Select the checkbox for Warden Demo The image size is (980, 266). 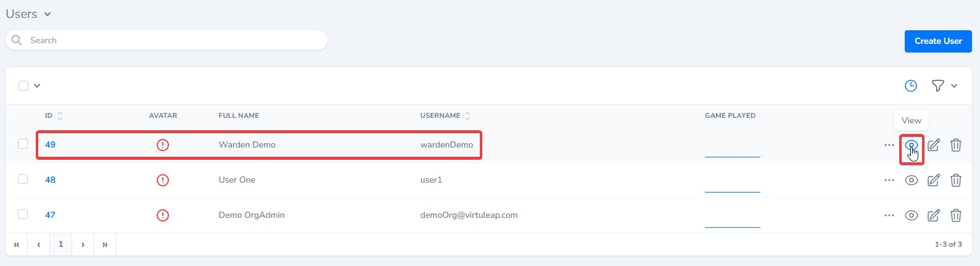[x=23, y=144]
